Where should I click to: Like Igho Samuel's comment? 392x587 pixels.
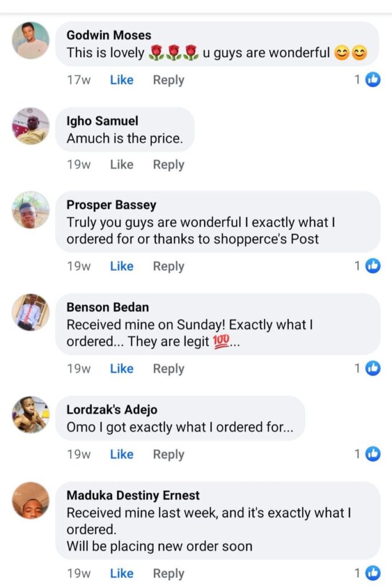click(121, 165)
